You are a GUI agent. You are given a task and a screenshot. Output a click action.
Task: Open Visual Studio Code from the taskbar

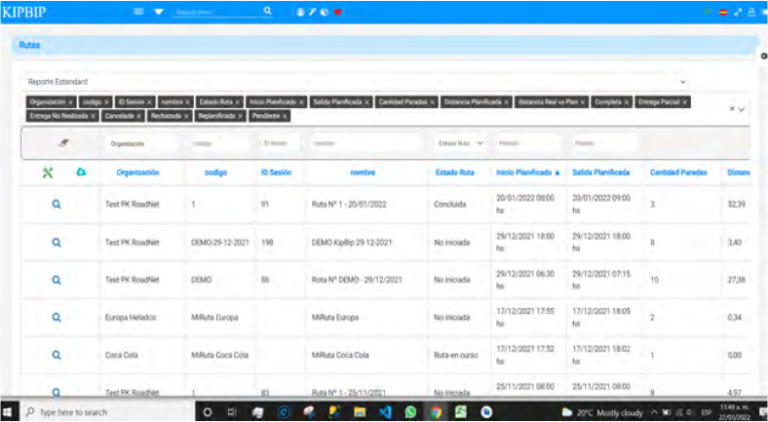pos(385,412)
